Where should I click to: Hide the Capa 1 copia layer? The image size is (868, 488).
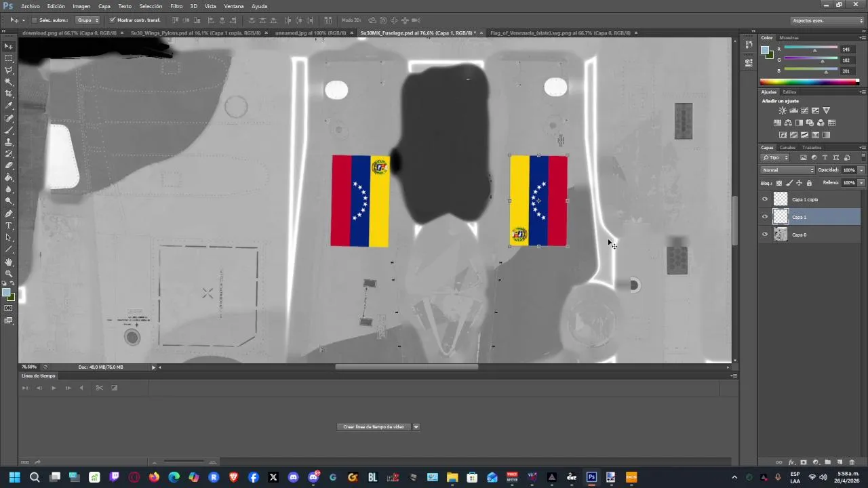point(765,199)
